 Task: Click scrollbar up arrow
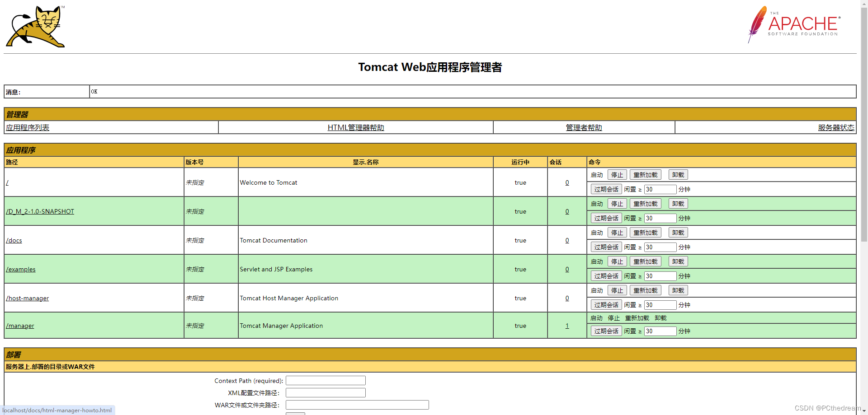tap(864, 3)
